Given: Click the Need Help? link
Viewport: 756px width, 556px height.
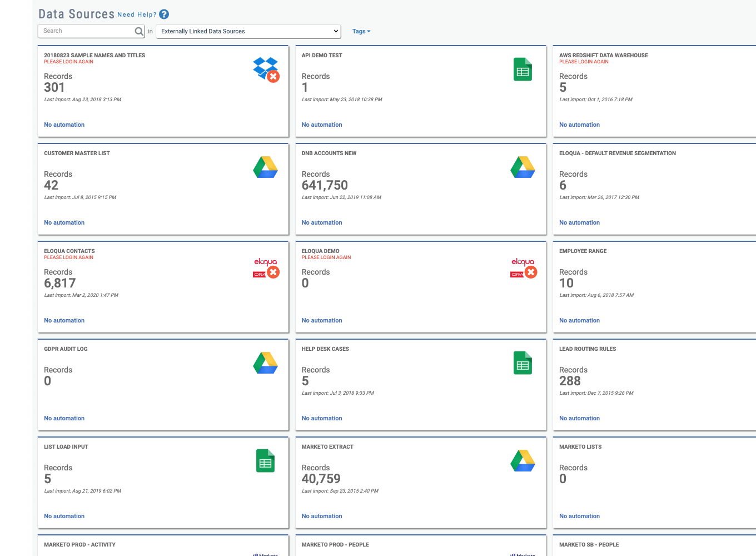Looking at the screenshot, I should [137, 14].
